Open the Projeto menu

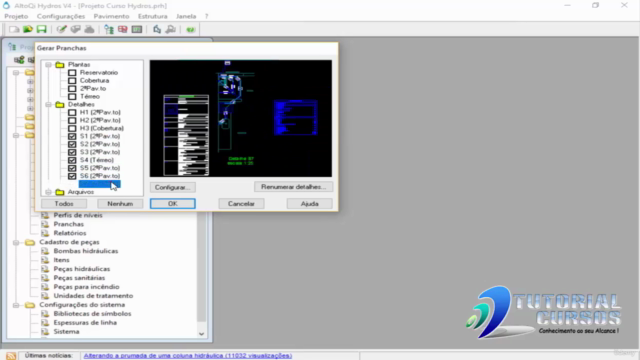[16, 16]
